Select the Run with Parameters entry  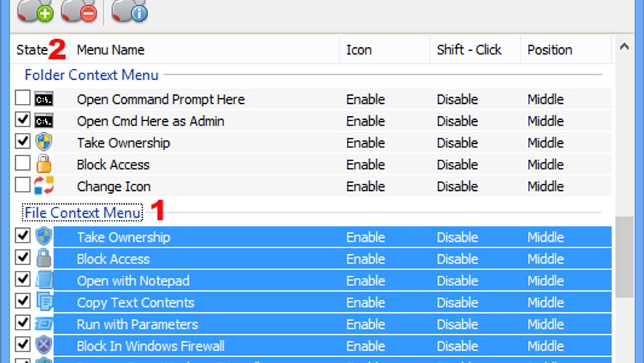coord(333,325)
